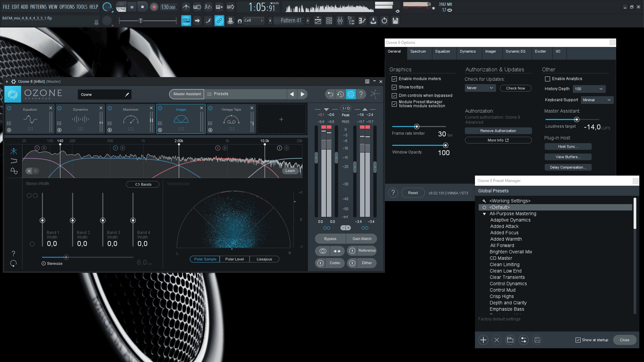644x362 pixels.
Task: Toggle the Dither power button
Action: (352, 263)
